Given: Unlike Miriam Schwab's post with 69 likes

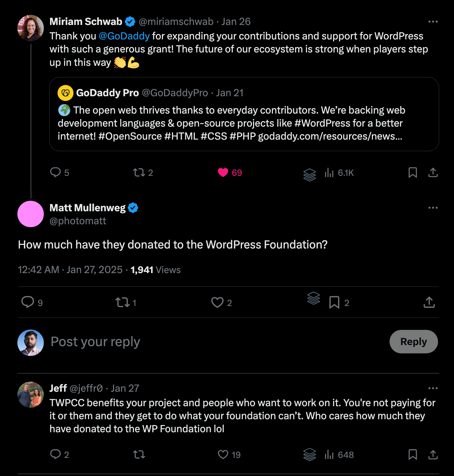Looking at the screenshot, I should coord(223,173).
